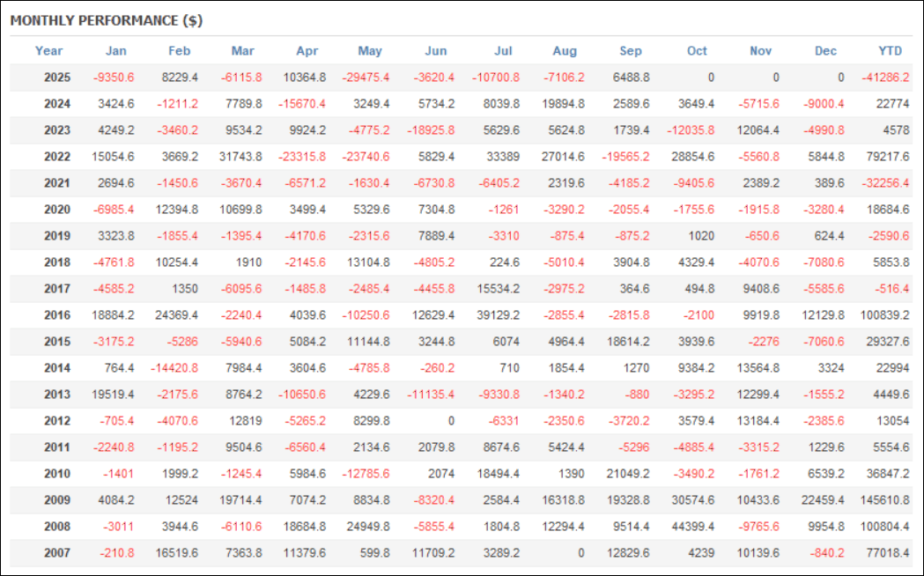
Task: Select the Apr column header
Action: (x=306, y=51)
